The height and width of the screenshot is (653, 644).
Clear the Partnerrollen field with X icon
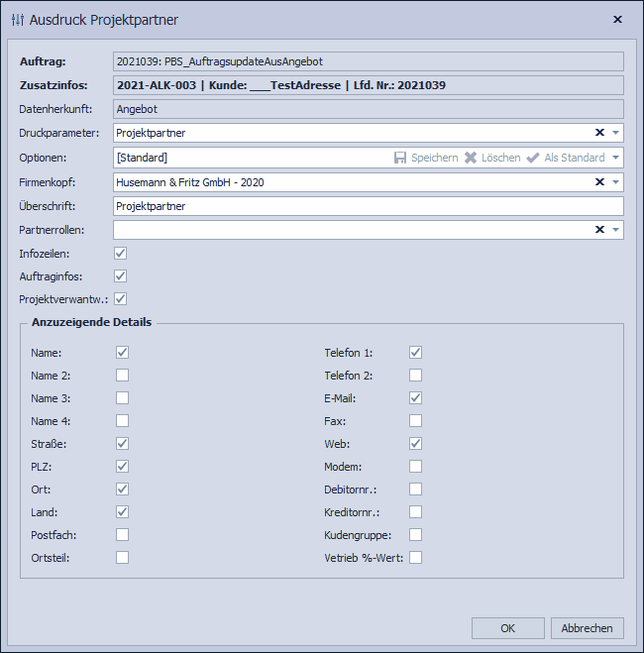(x=599, y=230)
